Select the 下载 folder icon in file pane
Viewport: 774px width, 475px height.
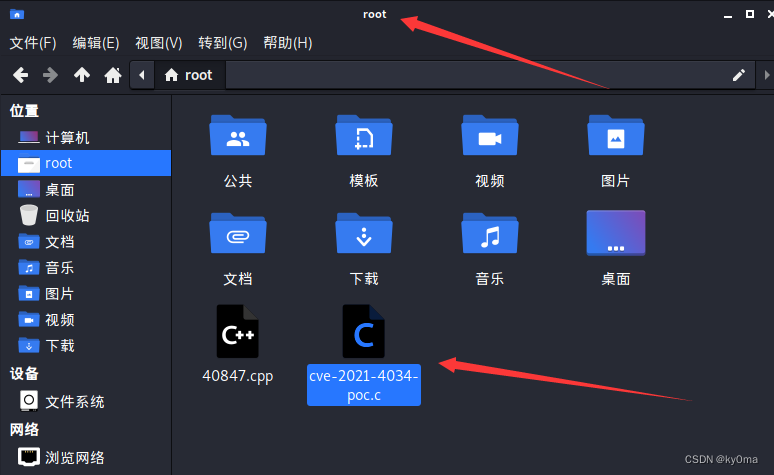364,234
